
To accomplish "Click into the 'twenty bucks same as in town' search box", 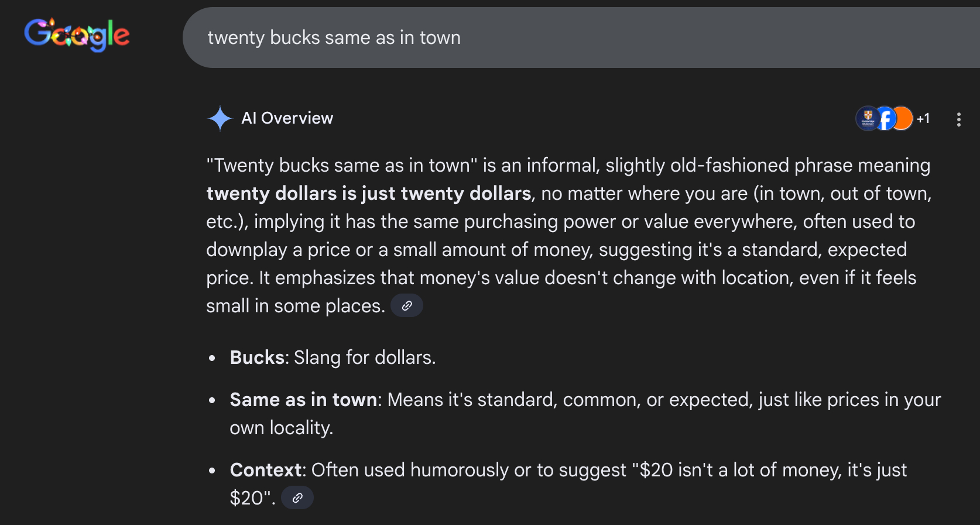I will [527, 37].
